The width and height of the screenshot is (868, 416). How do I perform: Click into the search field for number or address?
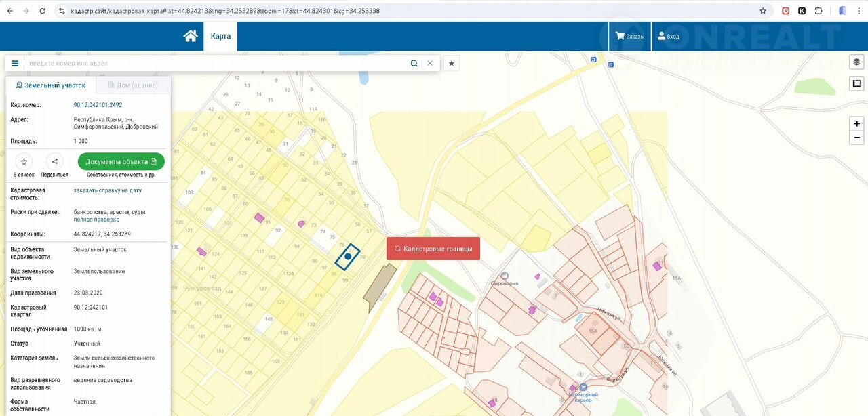tap(217, 63)
